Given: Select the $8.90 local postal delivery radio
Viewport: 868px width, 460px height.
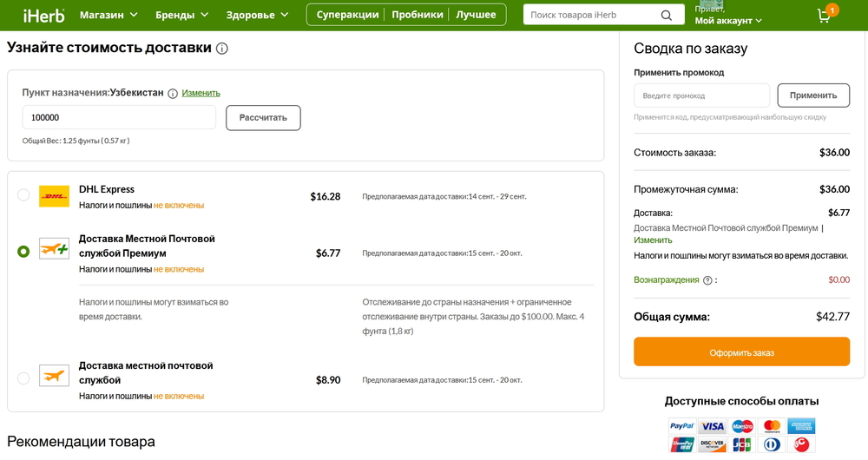Looking at the screenshot, I should coord(23,378).
